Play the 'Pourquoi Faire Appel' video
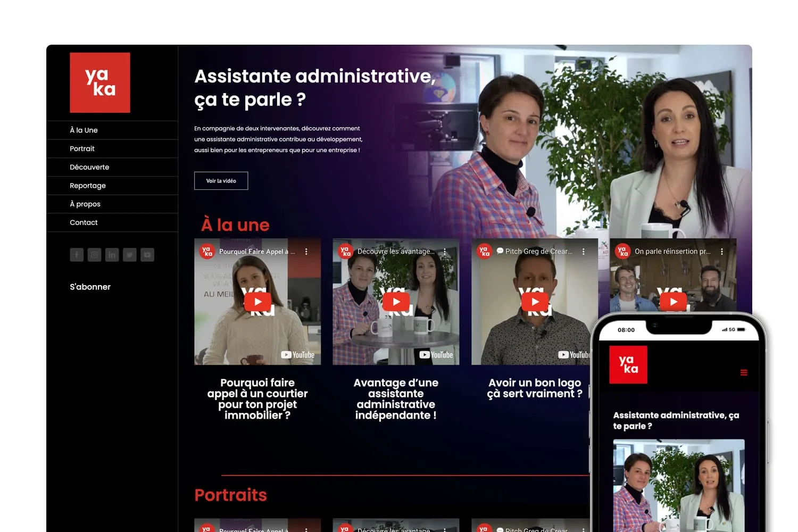 pyautogui.click(x=257, y=302)
